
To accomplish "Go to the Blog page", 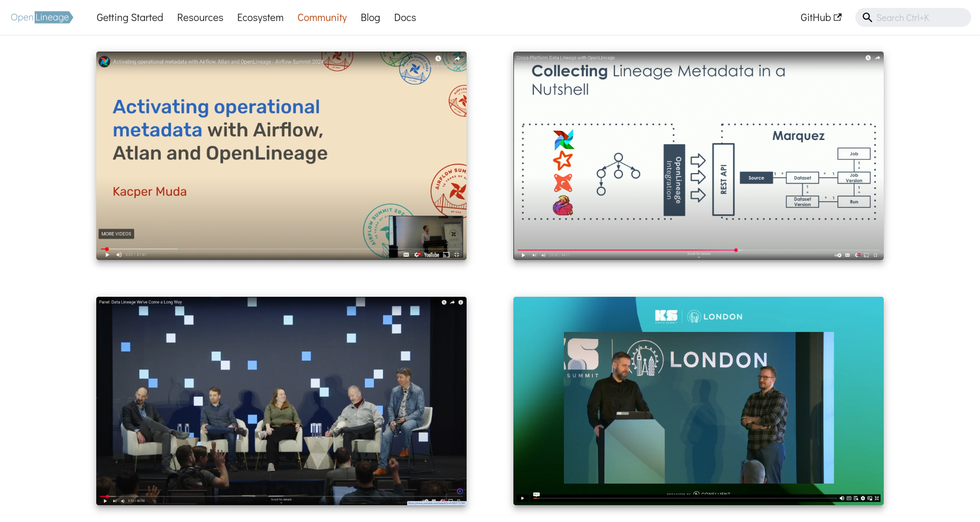I will (x=370, y=18).
